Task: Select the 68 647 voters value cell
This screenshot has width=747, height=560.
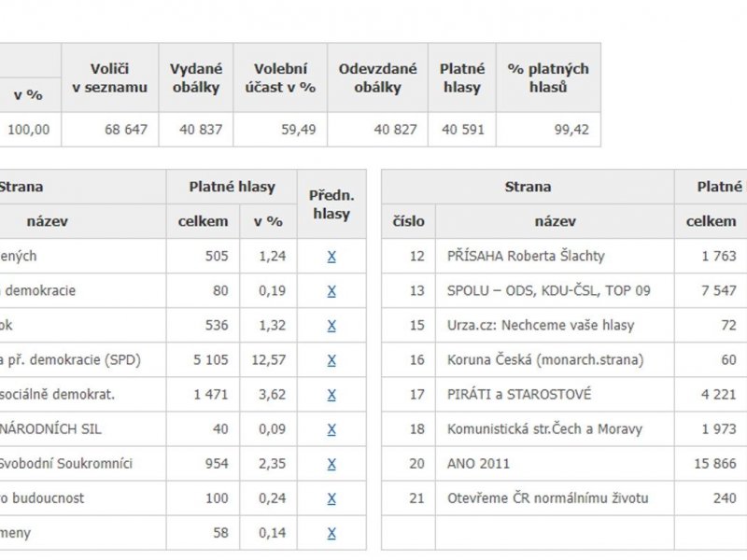Action: click(x=110, y=130)
